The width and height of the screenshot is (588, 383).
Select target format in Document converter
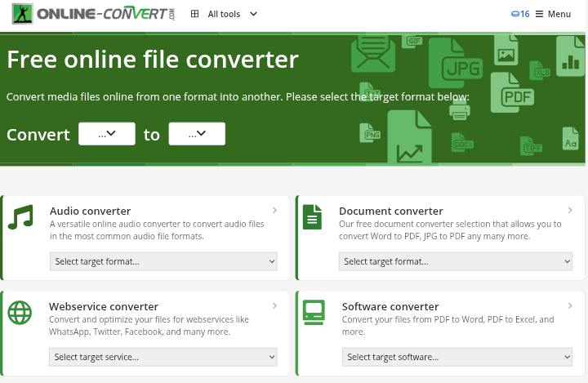(x=456, y=261)
